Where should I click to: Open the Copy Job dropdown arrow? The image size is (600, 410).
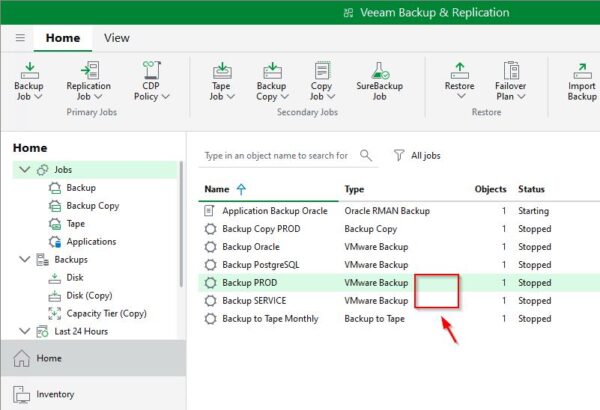331,96
